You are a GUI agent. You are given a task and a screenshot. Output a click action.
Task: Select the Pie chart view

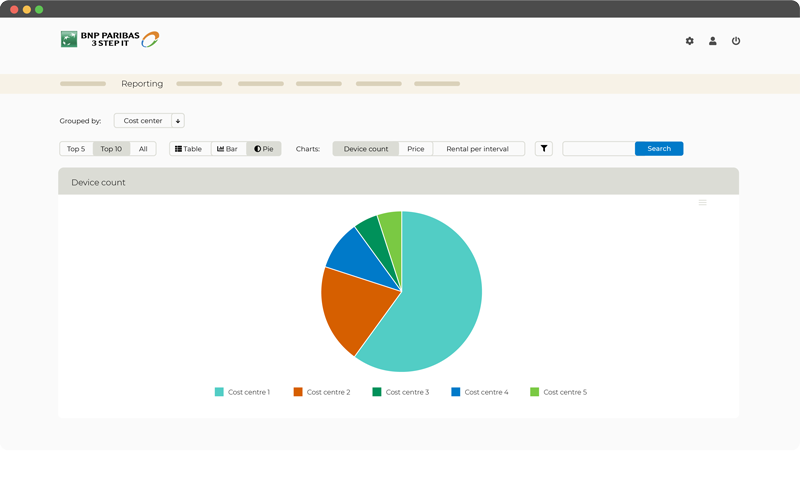pyautogui.click(x=264, y=149)
